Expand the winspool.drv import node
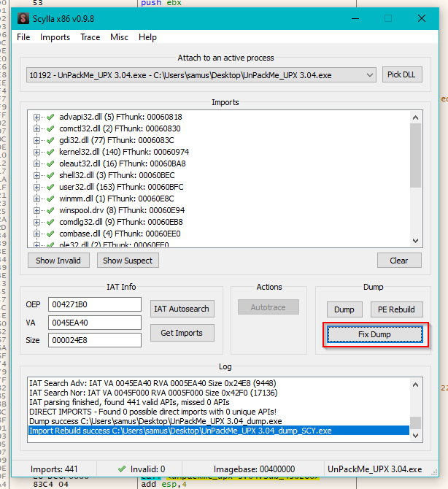 coord(36,210)
